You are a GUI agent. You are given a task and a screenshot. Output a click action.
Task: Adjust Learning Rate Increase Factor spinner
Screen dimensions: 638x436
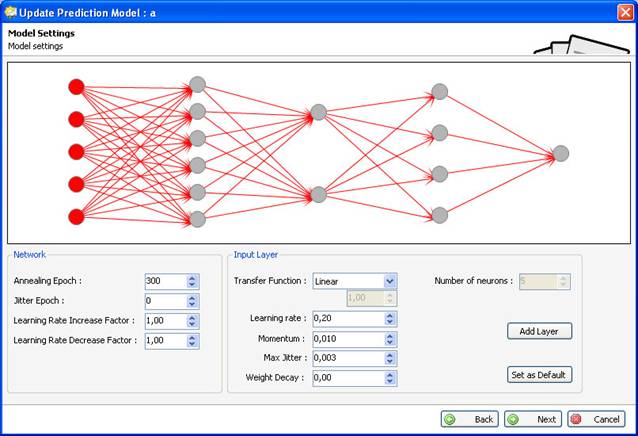(192, 321)
